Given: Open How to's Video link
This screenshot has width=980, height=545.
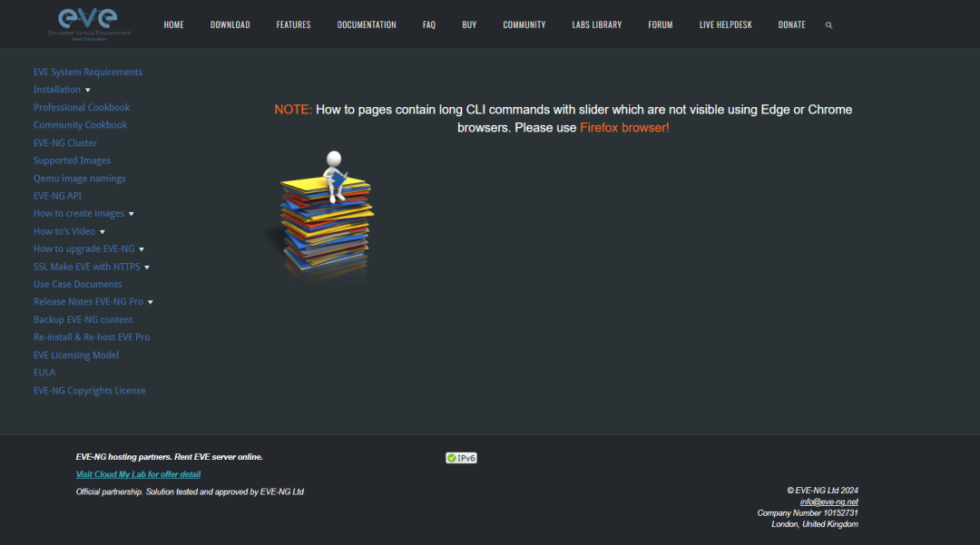Looking at the screenshot, I should click(64, 231).
